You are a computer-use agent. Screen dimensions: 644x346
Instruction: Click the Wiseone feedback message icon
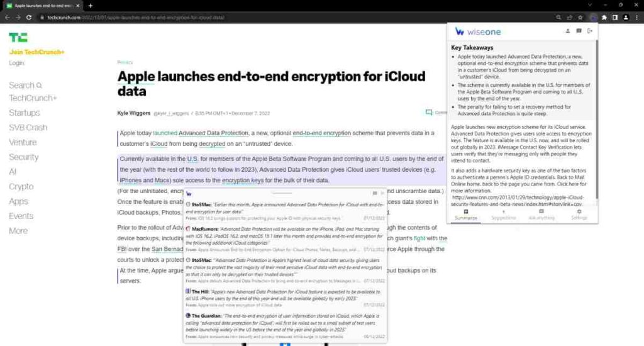(x=579, y=31)
